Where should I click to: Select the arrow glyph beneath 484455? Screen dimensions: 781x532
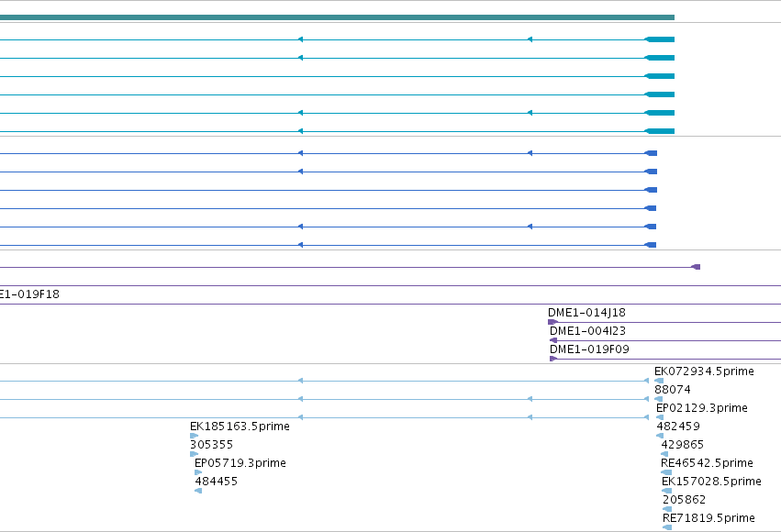(x=198, y=491)
